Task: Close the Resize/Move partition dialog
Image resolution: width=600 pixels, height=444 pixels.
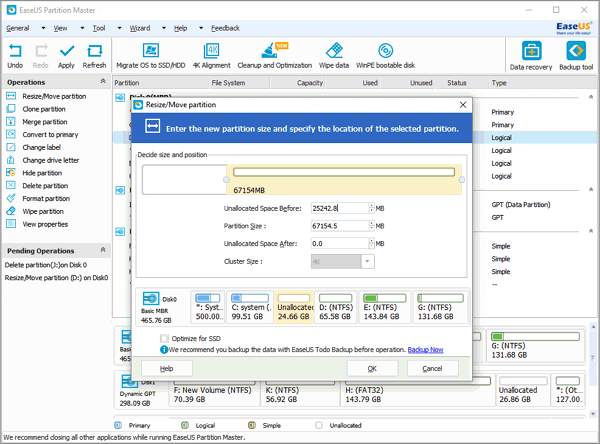Action: 463,105
